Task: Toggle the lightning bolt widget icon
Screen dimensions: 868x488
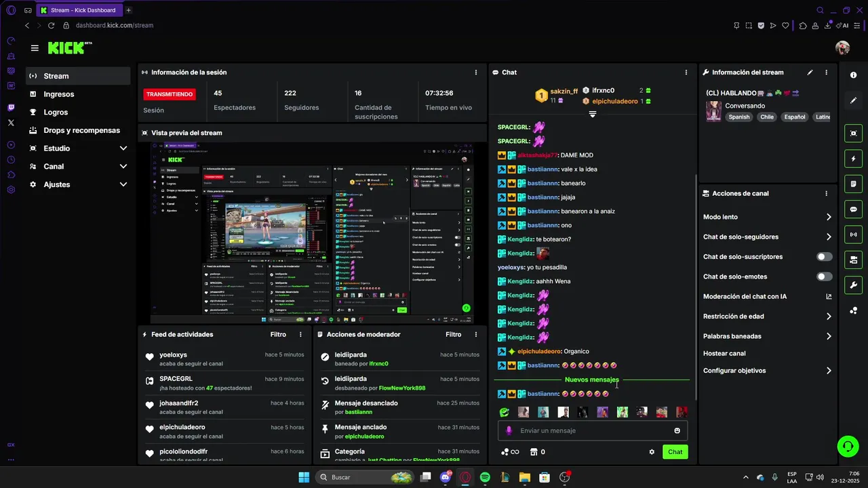Action: [853, 159]
